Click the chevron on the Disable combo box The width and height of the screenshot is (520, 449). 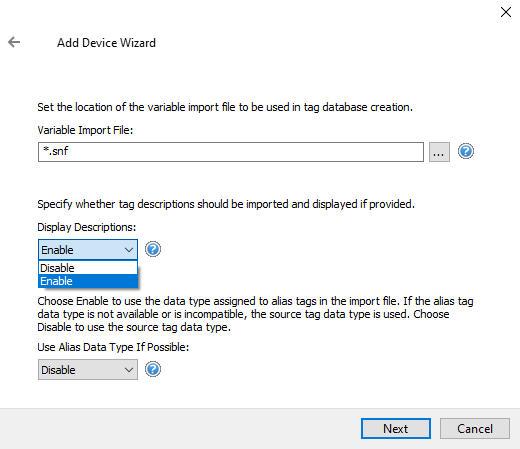click(x=129, y=370)
